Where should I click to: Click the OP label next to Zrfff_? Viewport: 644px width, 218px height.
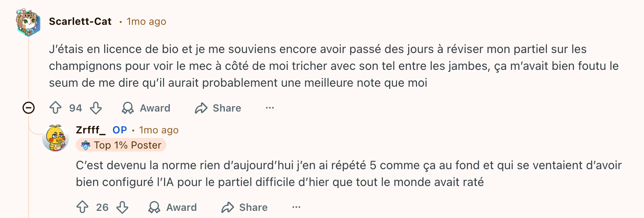click(120, 130)
